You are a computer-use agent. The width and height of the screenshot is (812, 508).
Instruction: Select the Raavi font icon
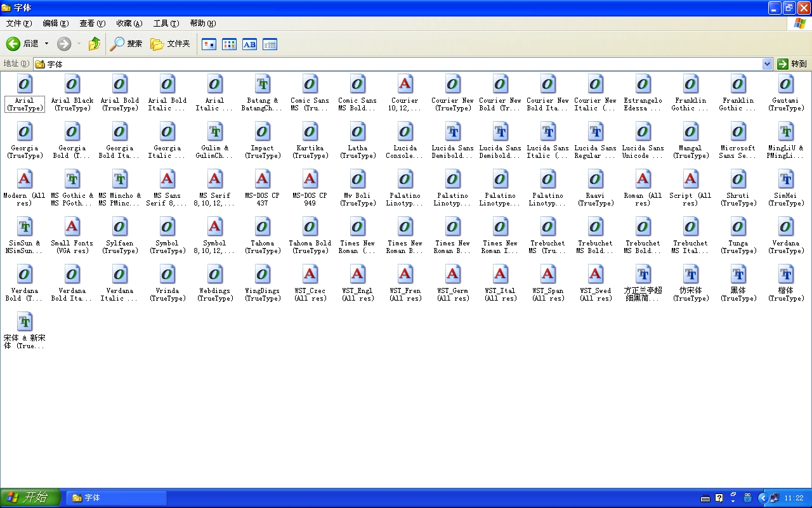click(x=596, y=179)
